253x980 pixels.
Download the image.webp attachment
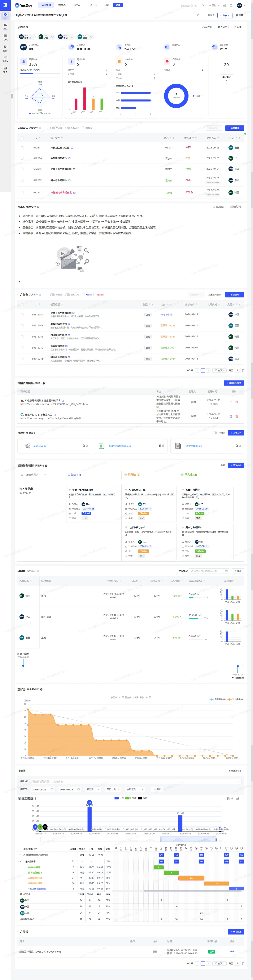(x=87, y=446)
